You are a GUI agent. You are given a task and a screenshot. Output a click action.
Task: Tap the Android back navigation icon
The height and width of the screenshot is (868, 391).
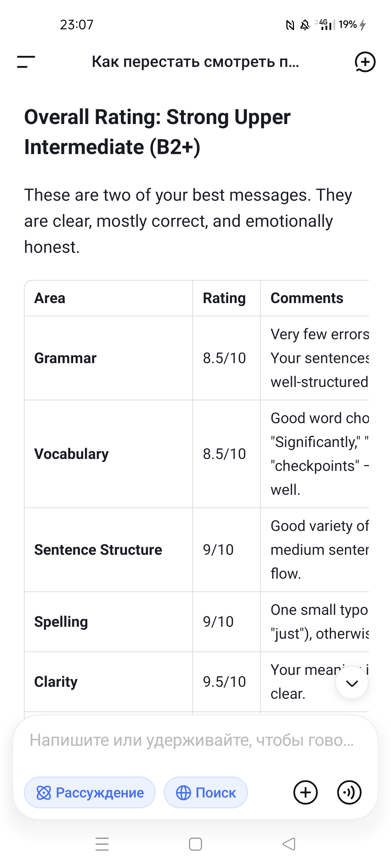289,844
